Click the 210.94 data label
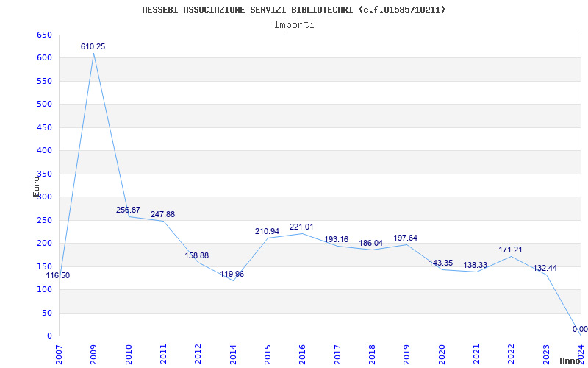Screen dimensions: 588x368 tap(267, 231)
